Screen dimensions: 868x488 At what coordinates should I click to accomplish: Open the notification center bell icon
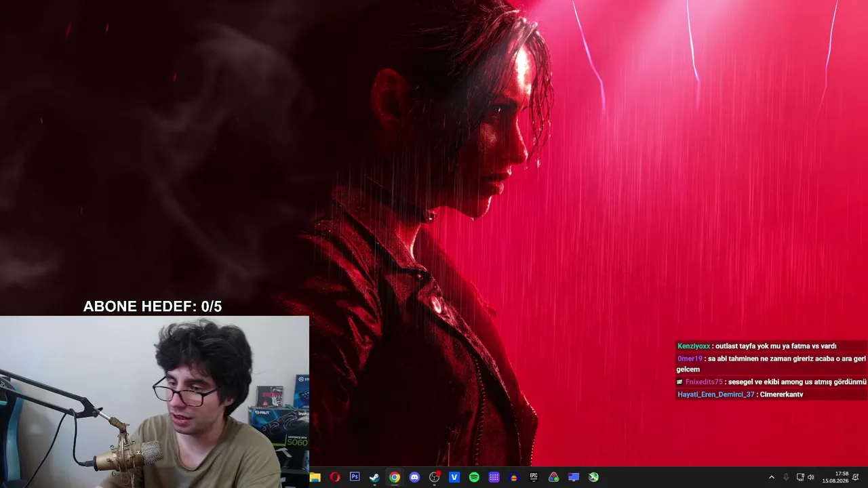point(856,477)
